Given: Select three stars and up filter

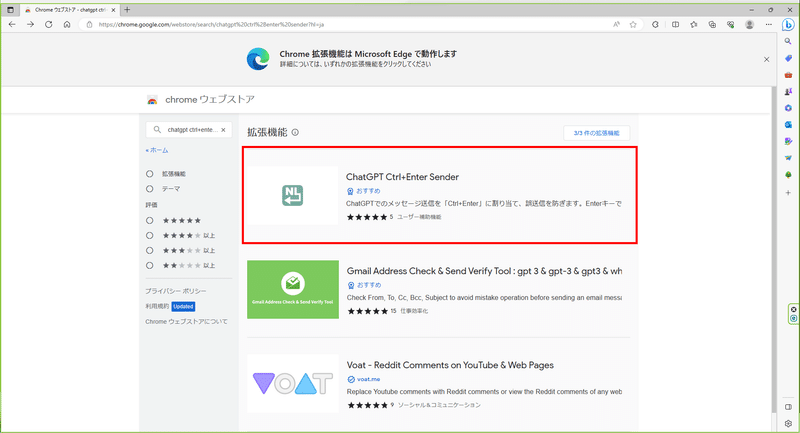Looking at the screenshot, I should [x=149, y=250].
